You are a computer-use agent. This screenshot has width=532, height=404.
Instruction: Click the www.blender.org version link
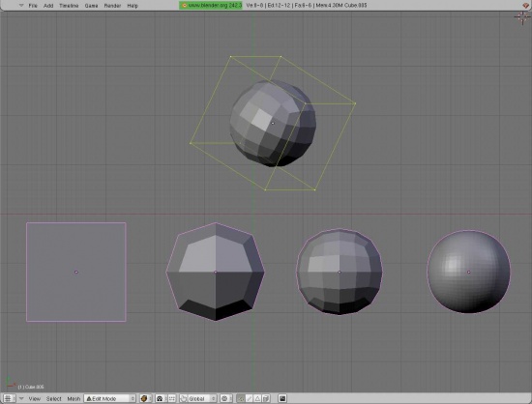pos(211,5)
